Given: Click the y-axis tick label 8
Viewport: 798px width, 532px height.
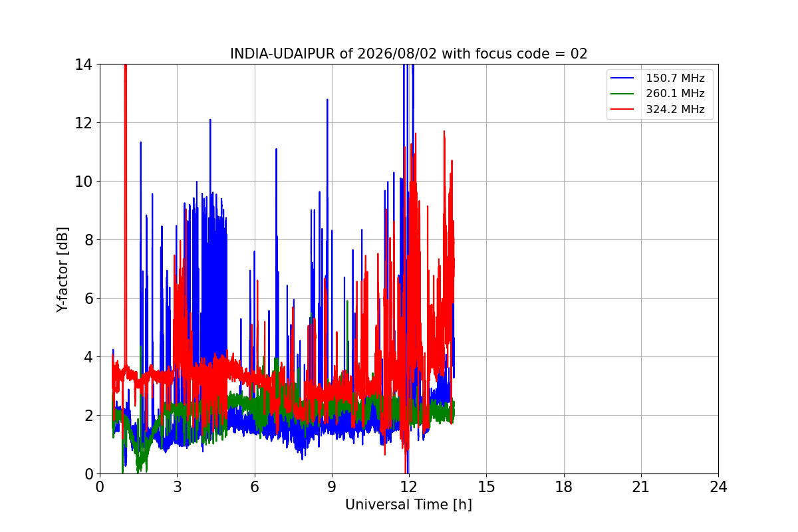Looking at the screenshot, I should point(87,240).
